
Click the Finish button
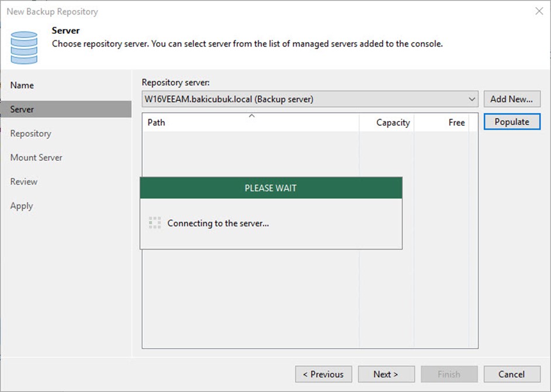tap(449, 374)
